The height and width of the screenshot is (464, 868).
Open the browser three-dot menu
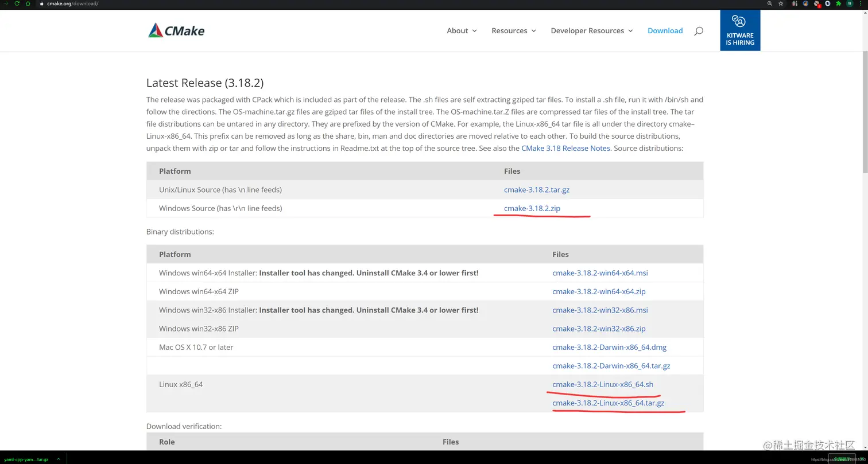(861, 3)
